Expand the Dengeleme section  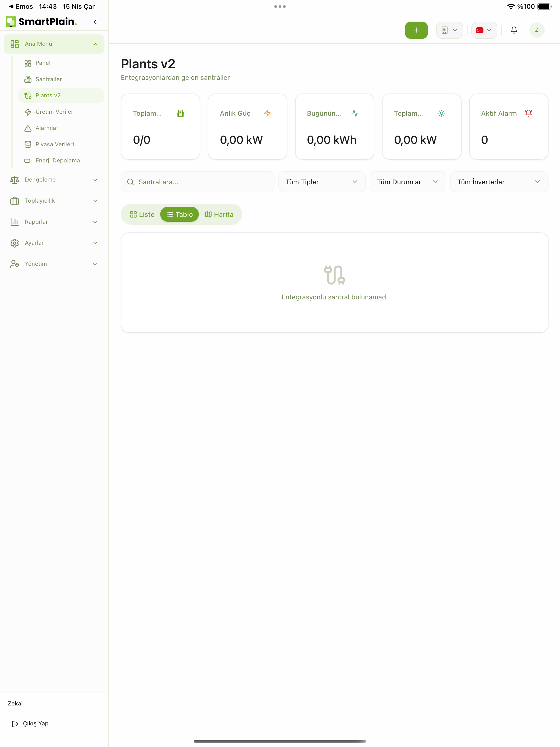[x=54, y=180]
